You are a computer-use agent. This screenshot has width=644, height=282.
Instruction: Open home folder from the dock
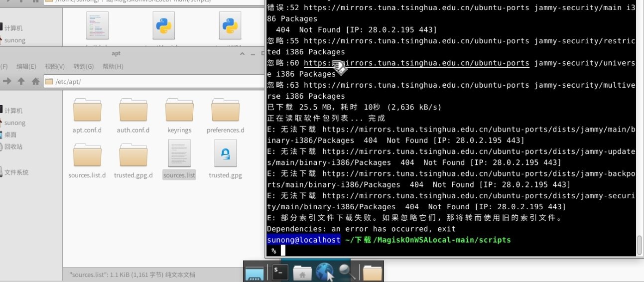pos(302,273)
